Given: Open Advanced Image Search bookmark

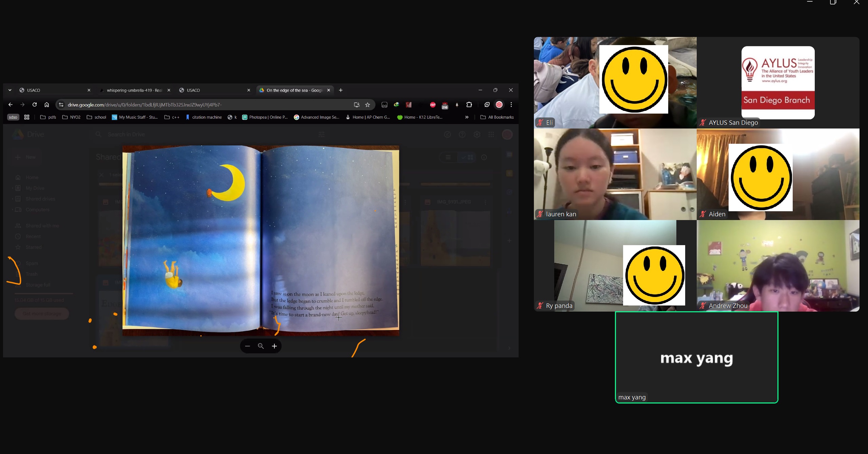Looking at the screenshot, I should (x=316, y=117).
